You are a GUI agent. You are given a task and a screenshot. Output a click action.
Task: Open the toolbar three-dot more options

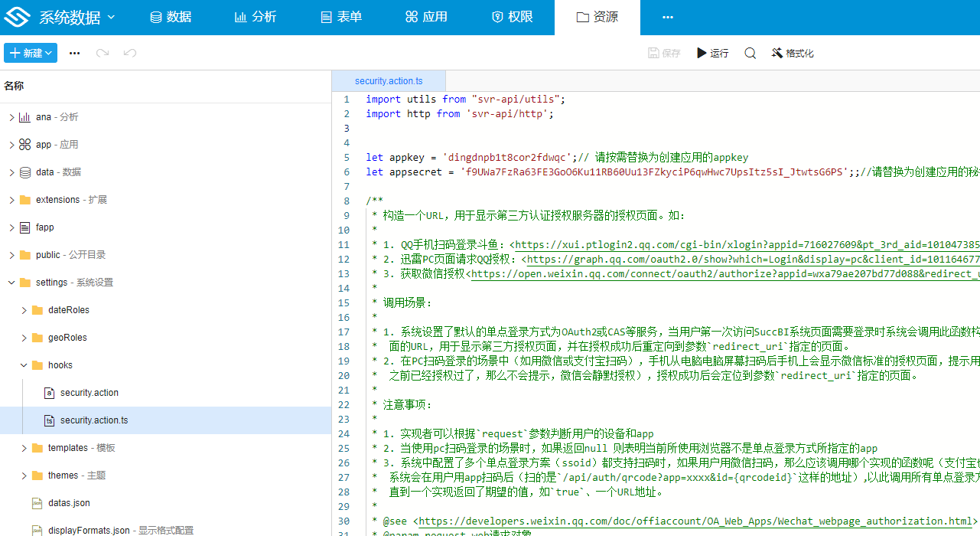[74, 53]
